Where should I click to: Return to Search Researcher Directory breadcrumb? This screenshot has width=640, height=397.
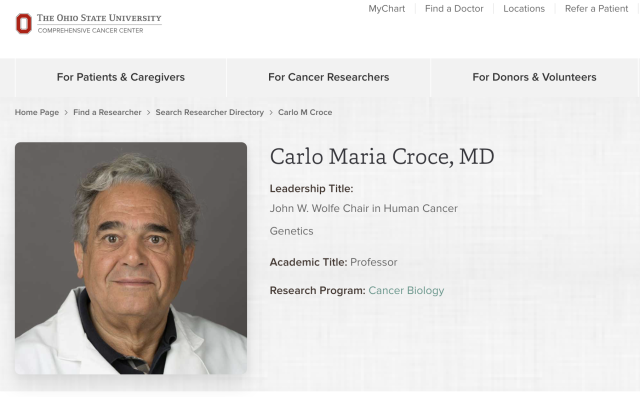pyautogui.click(x=209, y=112)
